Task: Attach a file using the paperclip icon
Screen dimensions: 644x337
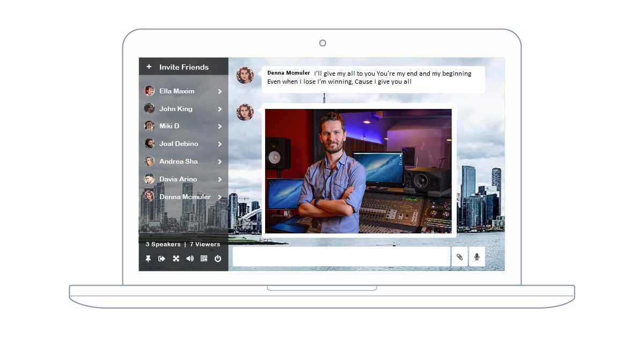Action: pos(459,257)
